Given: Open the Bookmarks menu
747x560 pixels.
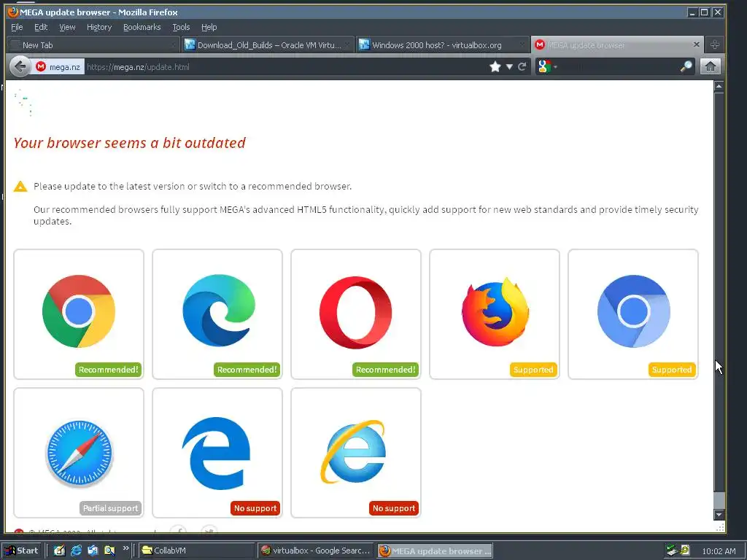Looking at the screenshot, I should (142, 27).
